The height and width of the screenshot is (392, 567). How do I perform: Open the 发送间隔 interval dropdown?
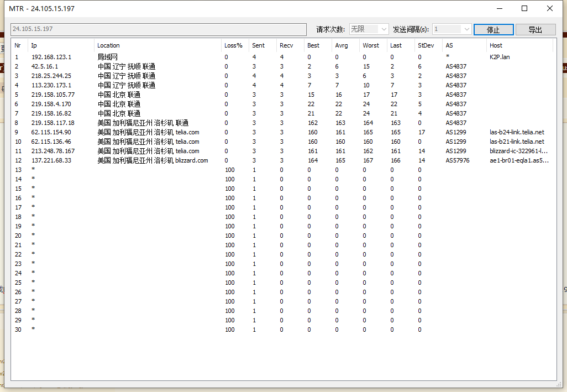click(x=452, y=29)
